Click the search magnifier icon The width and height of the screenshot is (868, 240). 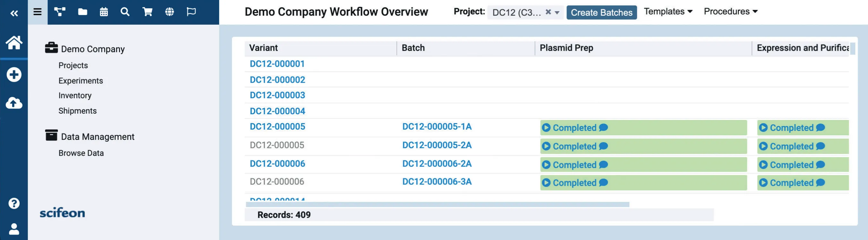coord(125,12)
